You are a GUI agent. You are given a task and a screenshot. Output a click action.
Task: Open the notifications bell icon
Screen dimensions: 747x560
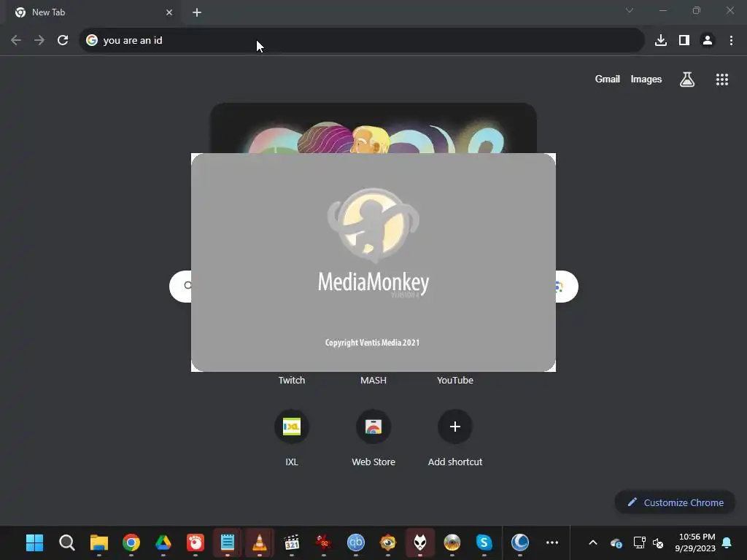point(727,542)
